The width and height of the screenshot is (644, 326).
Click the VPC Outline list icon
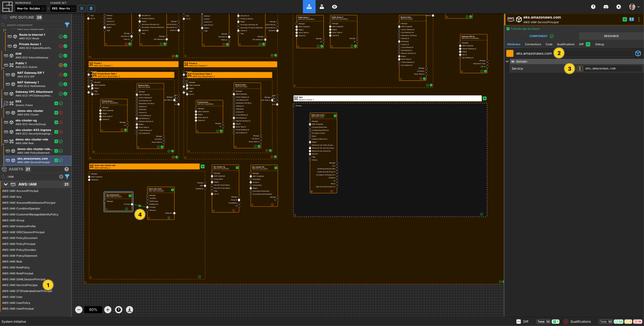tap(5, 17)
